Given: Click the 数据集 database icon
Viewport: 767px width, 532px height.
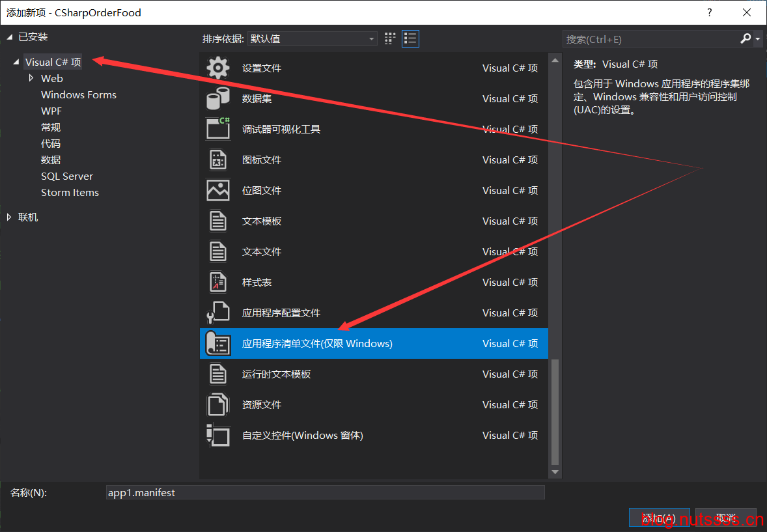Looking at the screenshot, I should pyautogui.click(x=217, y=98).
